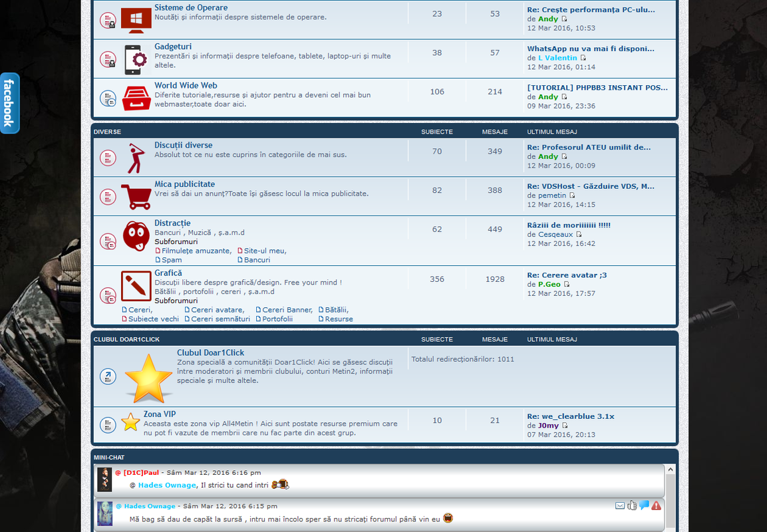The image size is (767, 532).
Task: View latest post icon next to J0my
Action: (x=565, y=426)
